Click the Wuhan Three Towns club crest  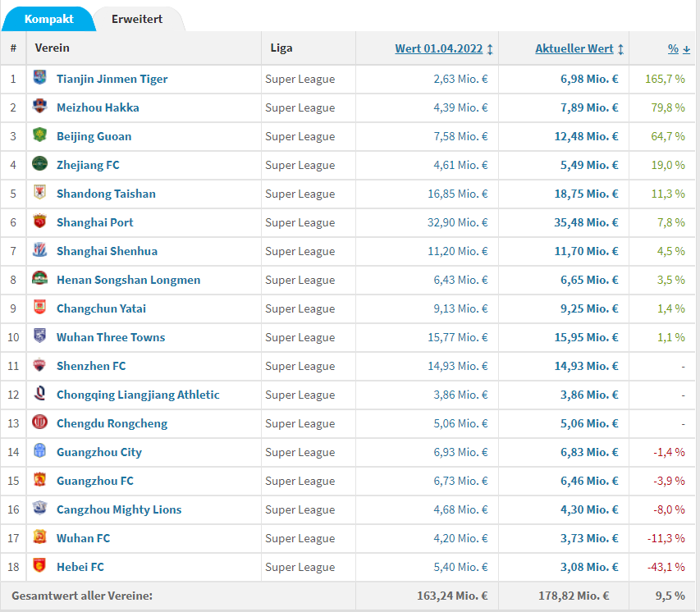[39, 336]
